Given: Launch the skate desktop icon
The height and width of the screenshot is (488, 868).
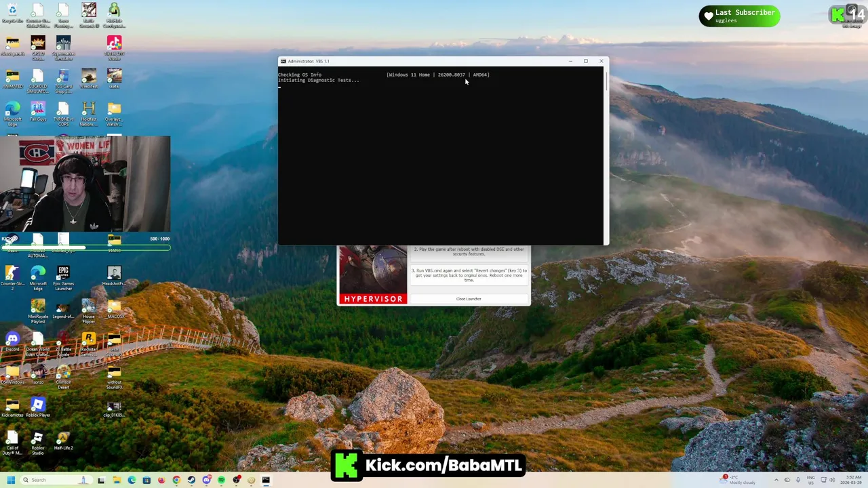Looking at the screenshot, I should tap(114, 79).
